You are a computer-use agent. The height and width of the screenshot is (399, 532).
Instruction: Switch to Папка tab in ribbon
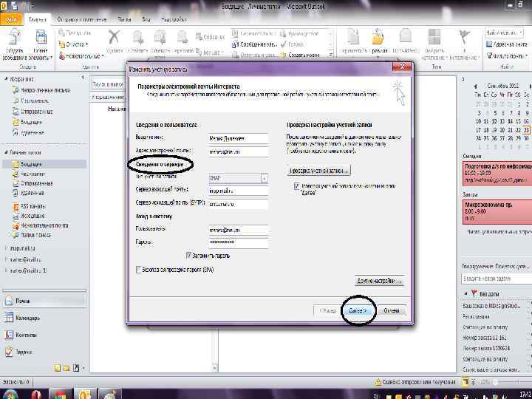coord(124,20)
